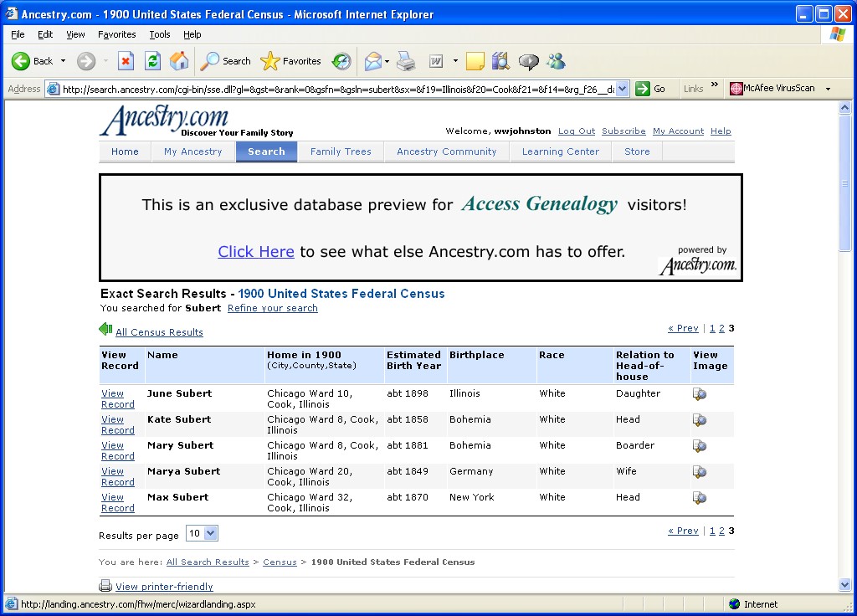The height and width of the screenshot is (616, 857).
Task: Click the vertical scrollbar up arrow
Action: tap(845, 108)
